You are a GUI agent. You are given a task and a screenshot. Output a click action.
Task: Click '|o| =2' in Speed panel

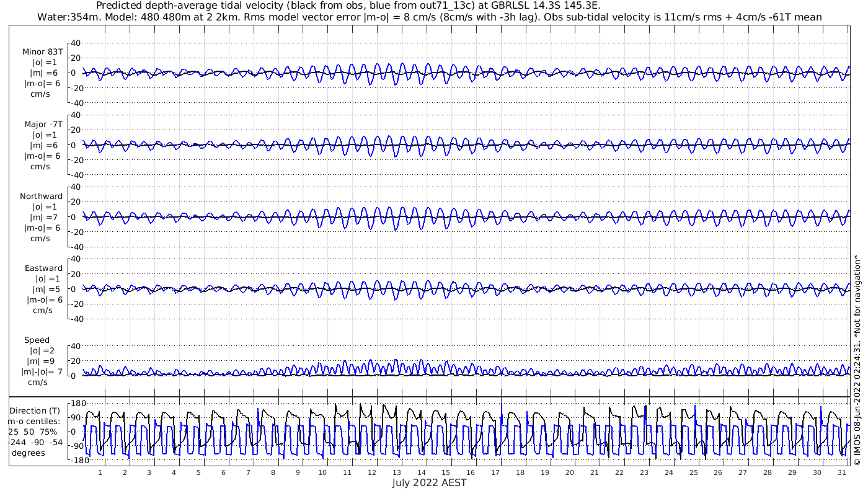42,351
